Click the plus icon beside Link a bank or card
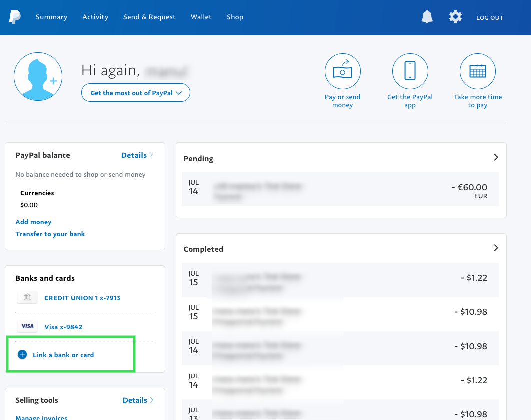The width and height of the screenshot is (531, 420). (x=22, y=354)
